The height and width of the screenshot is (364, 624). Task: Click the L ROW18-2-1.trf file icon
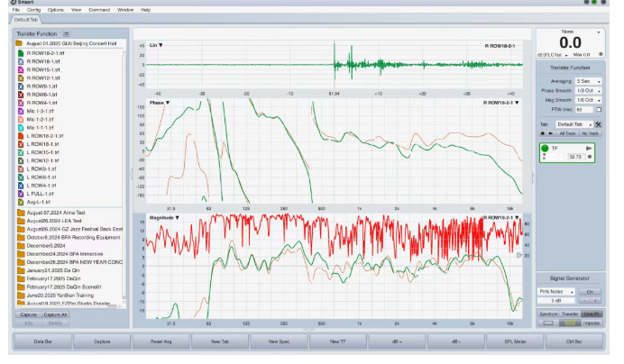click(x=20, y=136)
